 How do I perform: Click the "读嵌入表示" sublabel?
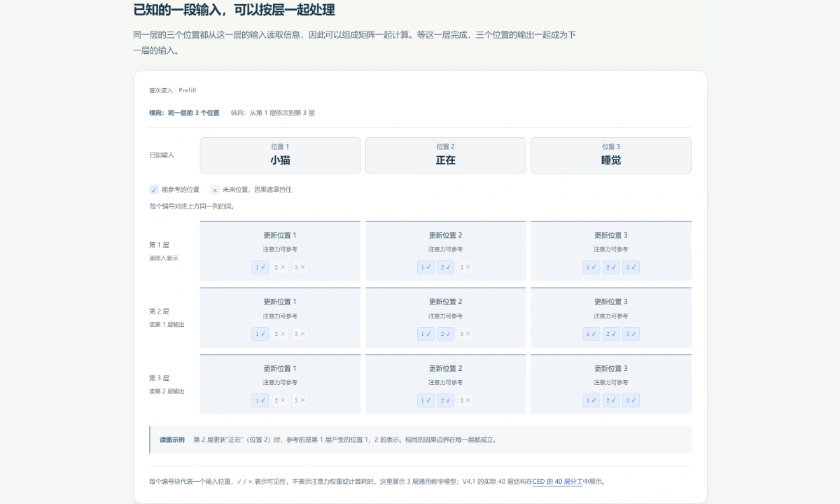click(164, 258)
